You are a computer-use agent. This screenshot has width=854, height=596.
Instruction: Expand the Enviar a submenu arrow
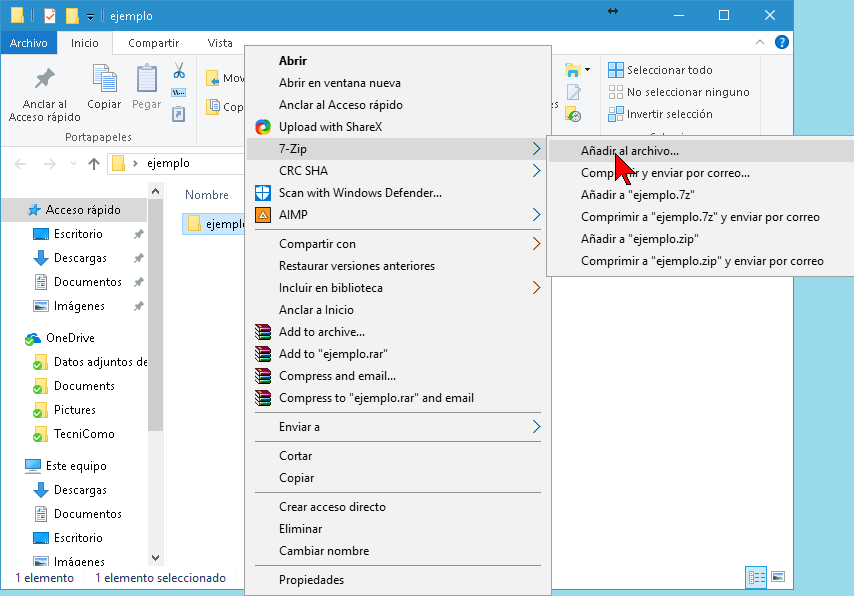click(x=536, y=427)
